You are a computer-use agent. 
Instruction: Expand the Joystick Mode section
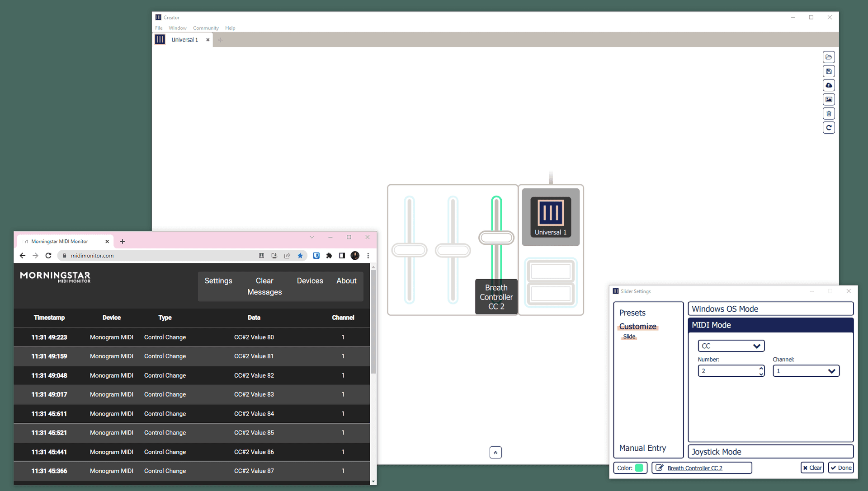click(x=770, y=452)
